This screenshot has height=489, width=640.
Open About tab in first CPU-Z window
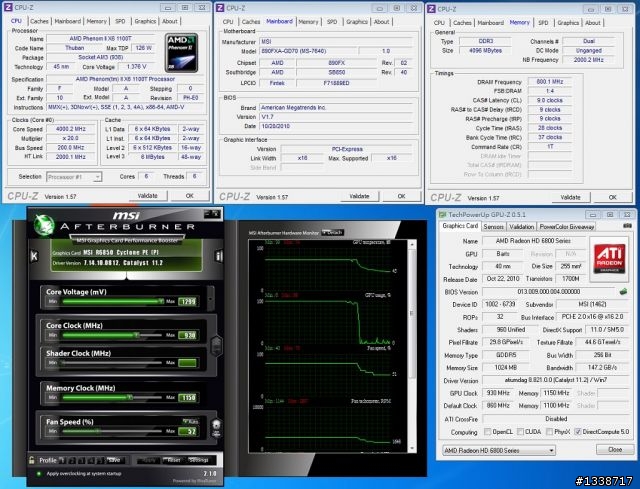pos(170,21)
